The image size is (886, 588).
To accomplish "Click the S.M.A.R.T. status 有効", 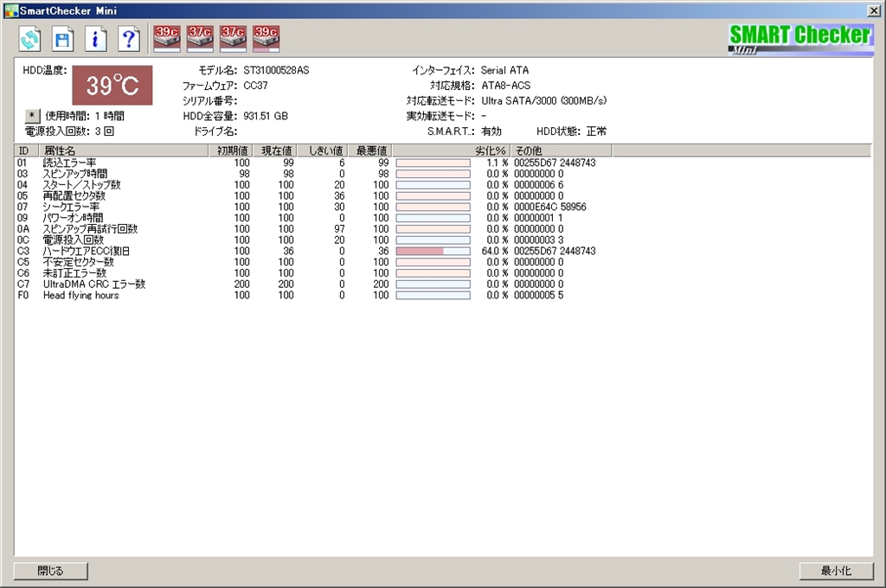I will point(491,131).
